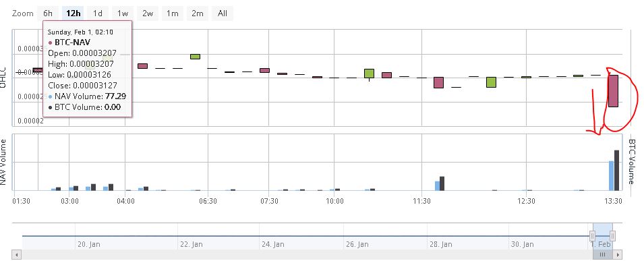Click the scrollbar thumb grip
The height and width of the screenshot is (261, 644).
point(602,254)
